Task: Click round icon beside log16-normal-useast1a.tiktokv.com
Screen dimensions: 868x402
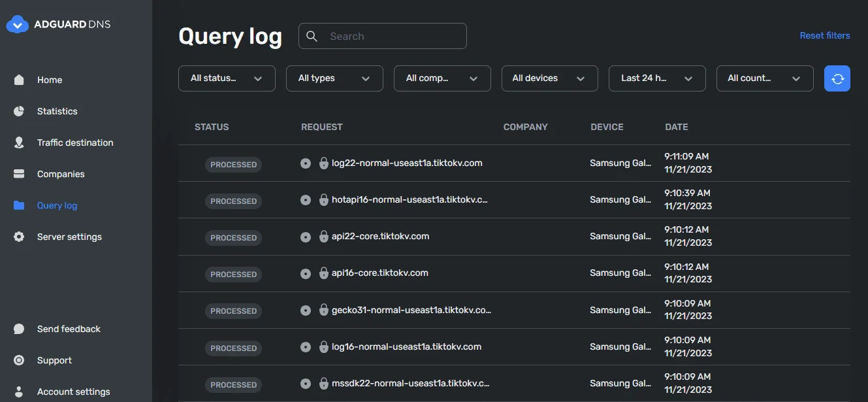Action: (x=306, y=347)
